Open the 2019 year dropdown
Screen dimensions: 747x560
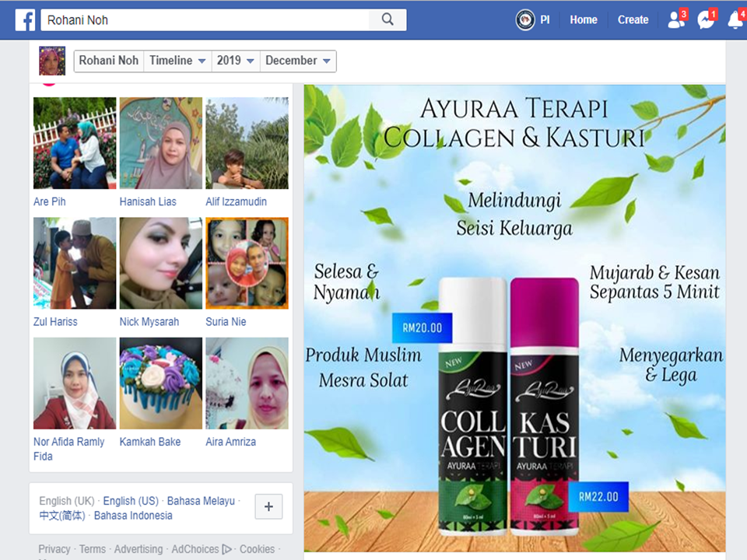click(237, 61)
